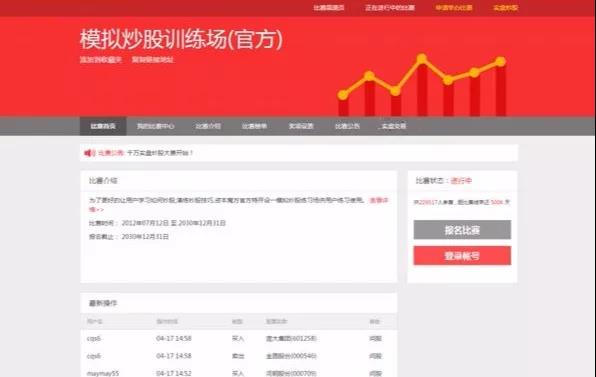Click the red 登录帐号 button
Viewport: 596px width, 377px height.
coord(462,256)
